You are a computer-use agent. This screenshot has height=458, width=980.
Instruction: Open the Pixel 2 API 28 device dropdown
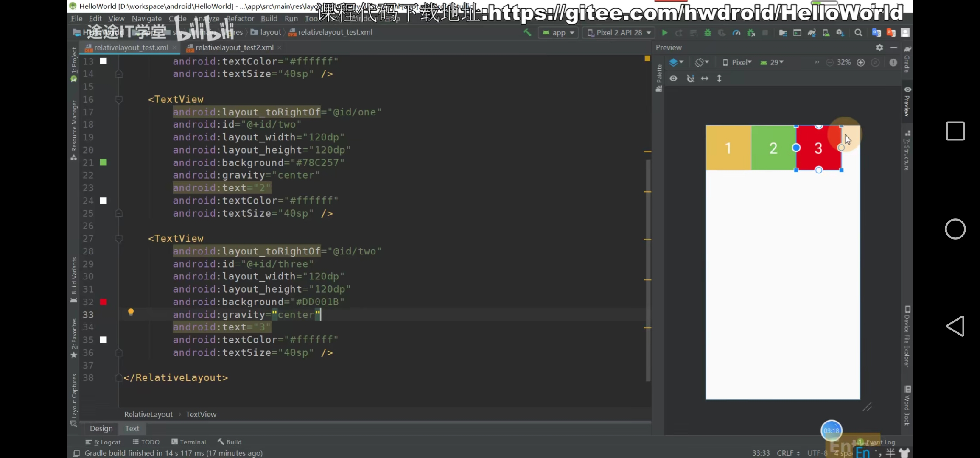tap(619, 33)
